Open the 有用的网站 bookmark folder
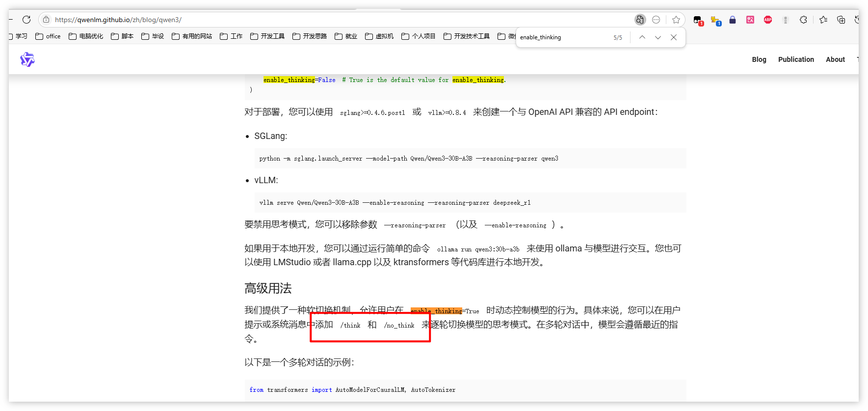The height and width of the screenshot is (411, 868). pyautogui.click(x=192, y=36)
